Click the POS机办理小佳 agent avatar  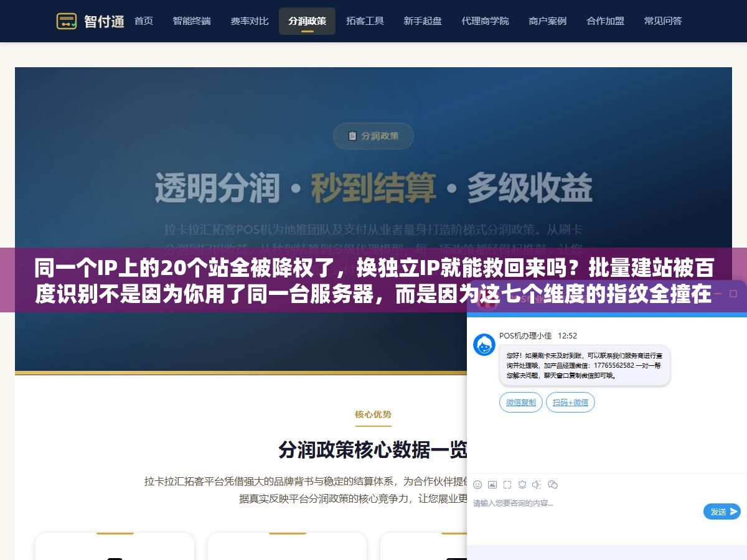484,345
